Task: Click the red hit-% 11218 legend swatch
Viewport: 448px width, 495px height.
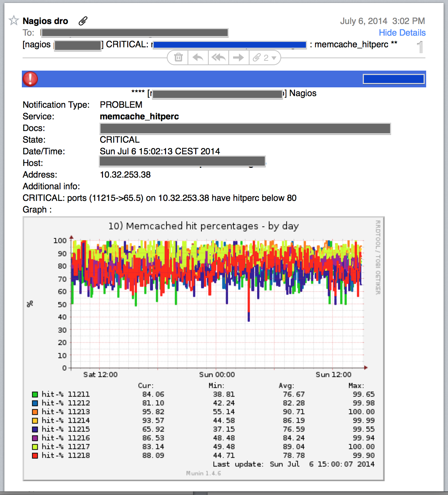Action: click(35, 456)
